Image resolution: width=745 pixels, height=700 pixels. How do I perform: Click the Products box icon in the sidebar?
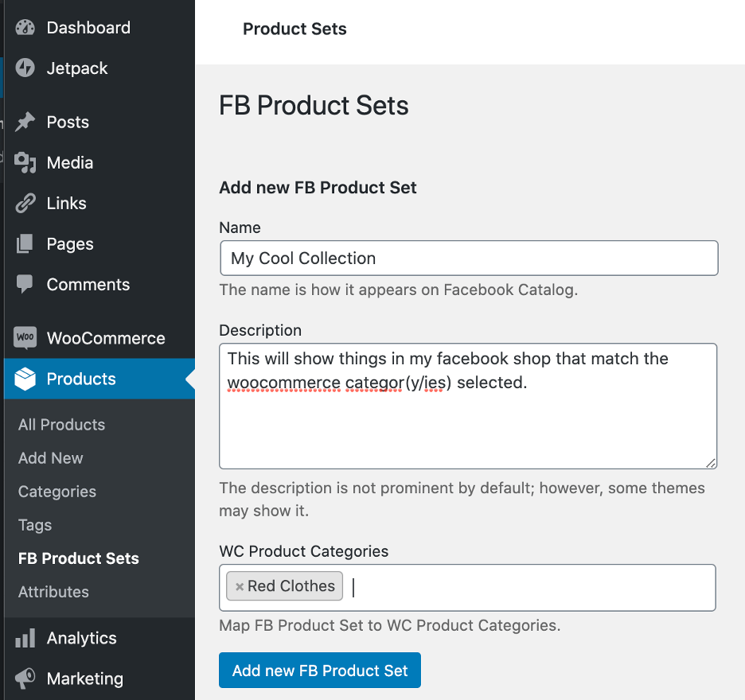pos(24,379)
